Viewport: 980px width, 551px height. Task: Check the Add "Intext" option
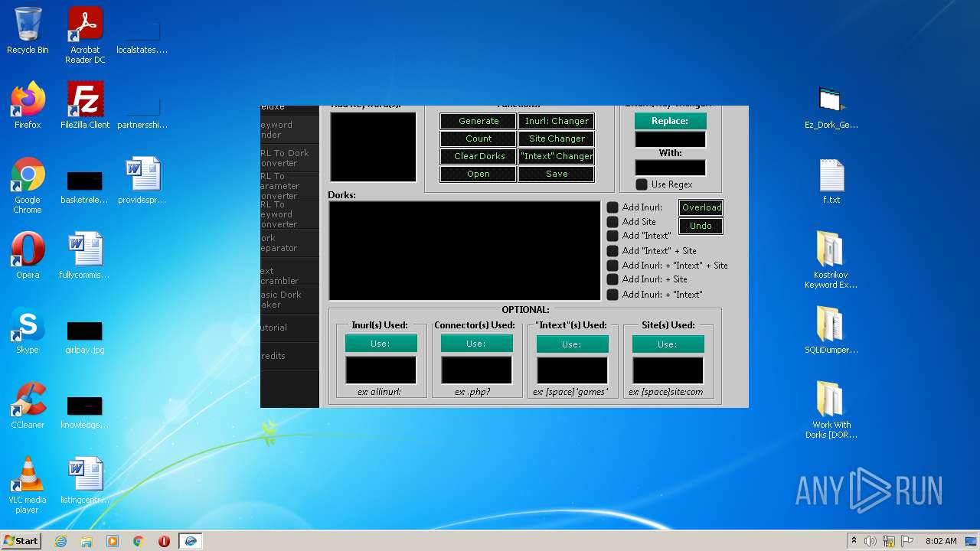pos(612,236)
